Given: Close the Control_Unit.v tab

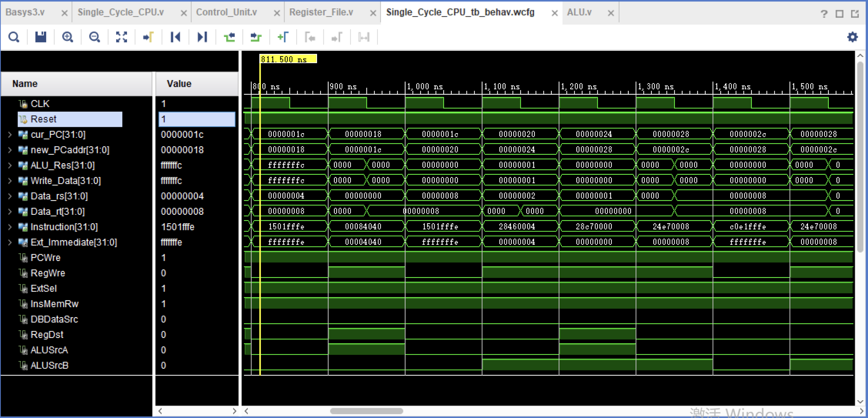Looking at the screenshot, I should (277, 13).
